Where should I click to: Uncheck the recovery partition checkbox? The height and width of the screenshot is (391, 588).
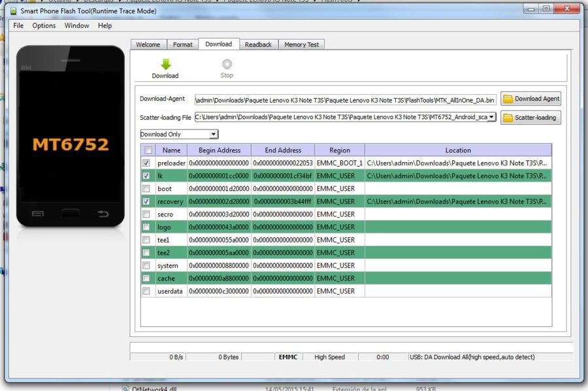point(146,201)
